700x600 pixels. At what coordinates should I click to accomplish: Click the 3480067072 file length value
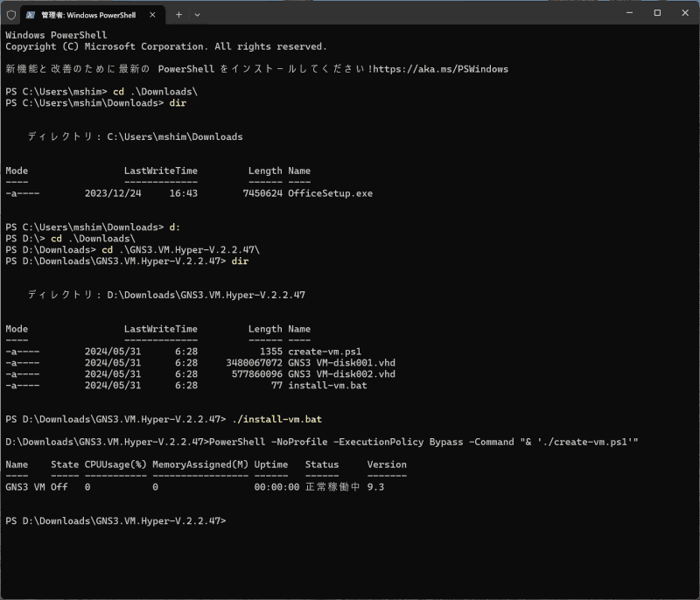254,363
